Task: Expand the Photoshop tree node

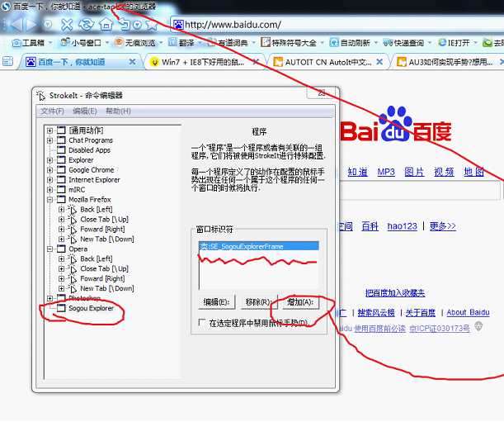Action: tap(49, 298)
